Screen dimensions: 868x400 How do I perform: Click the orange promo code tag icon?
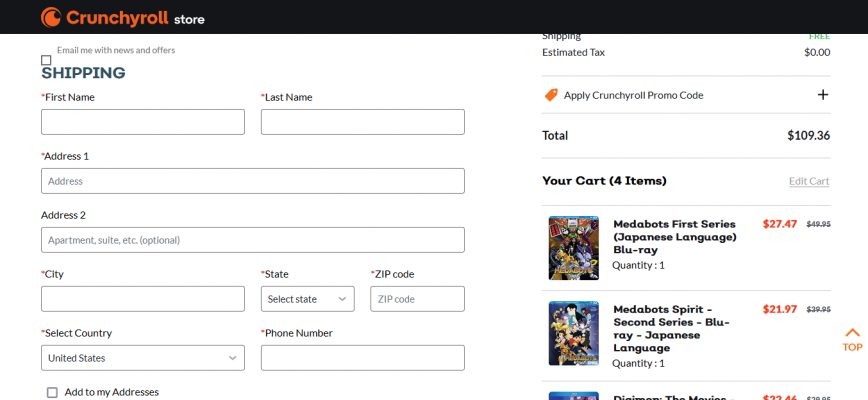(551, 95)
